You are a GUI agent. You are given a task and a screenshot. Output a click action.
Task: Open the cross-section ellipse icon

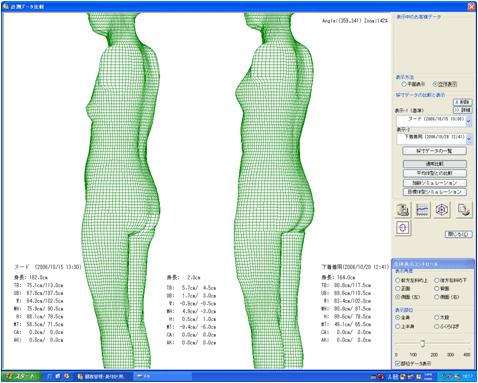pos(403,228)
